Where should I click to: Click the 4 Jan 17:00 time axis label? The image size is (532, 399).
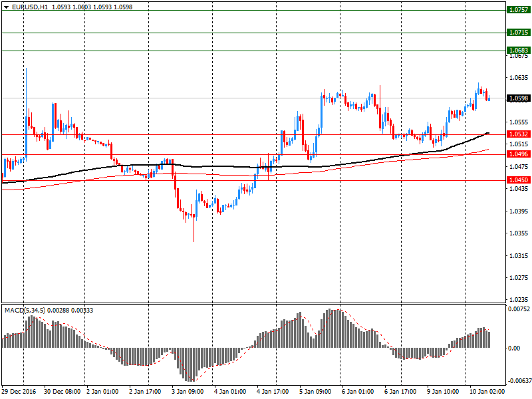pos(273,391)
